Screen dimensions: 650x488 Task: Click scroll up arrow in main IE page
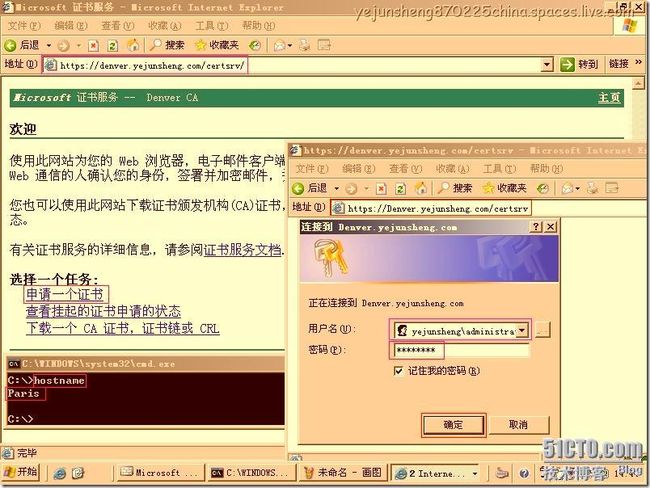[x=638, y=84]
